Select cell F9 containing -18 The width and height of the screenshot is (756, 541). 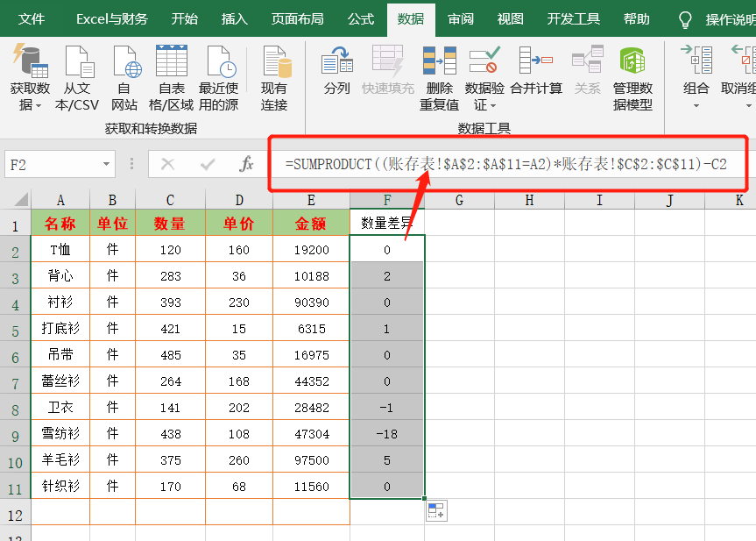(x=387, y=433)
